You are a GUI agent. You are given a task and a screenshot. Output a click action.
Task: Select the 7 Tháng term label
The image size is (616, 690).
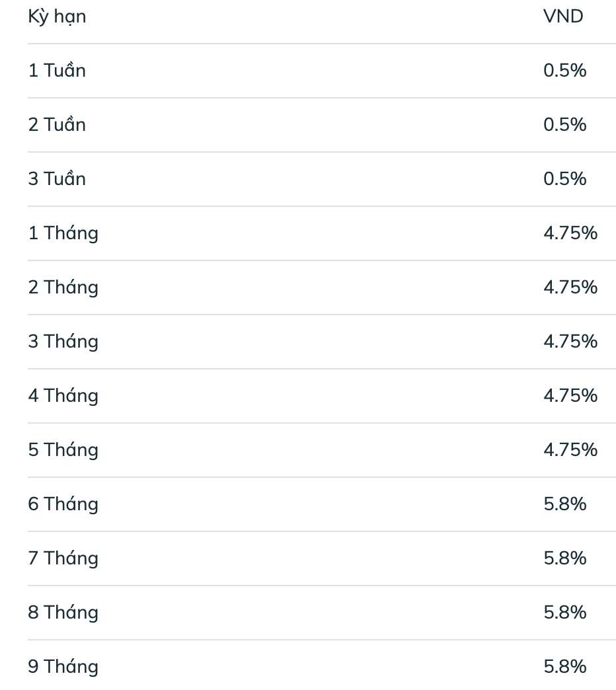point(63,558)
